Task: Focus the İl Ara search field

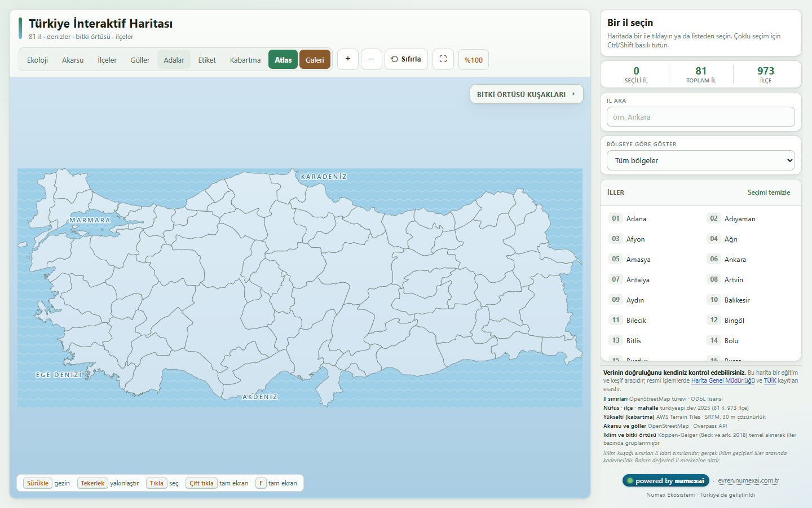Action: pyautogui.click(x=701, y=117)
